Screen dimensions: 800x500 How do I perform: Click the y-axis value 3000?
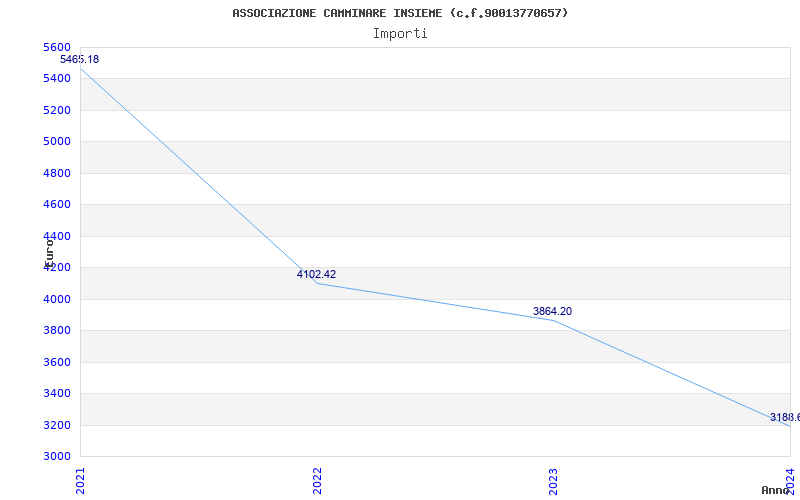pyautogui.click(x=57, y=456)
